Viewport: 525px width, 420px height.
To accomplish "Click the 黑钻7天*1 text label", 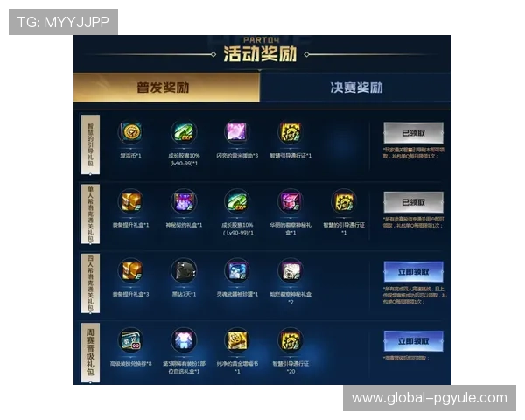I will point(184,294).
